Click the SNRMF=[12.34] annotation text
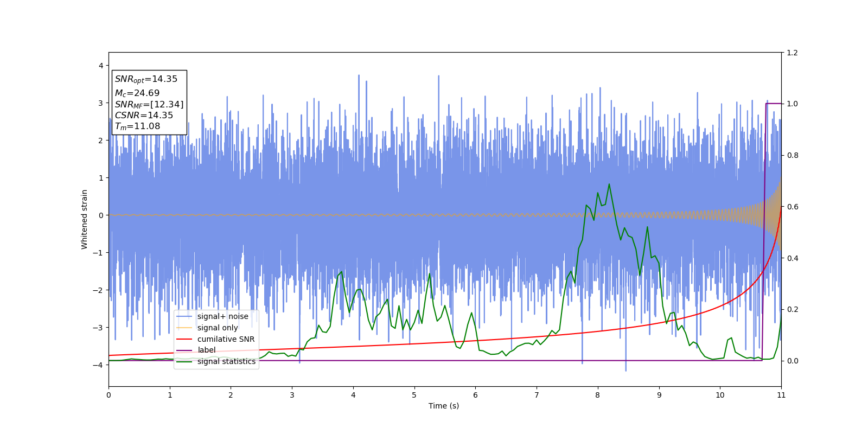The image size is (868, 434). pos(149,104)
